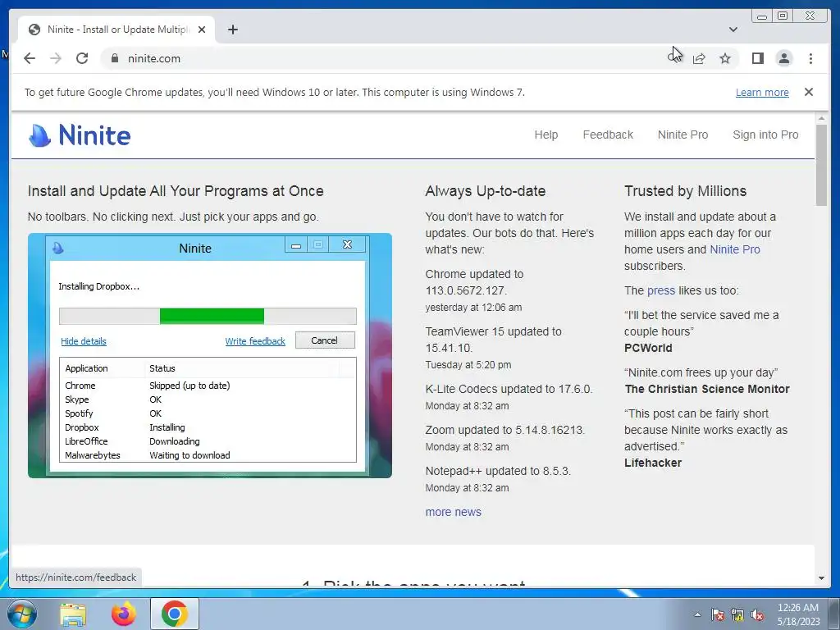
Task: Click K-Lite Codecs updated to 17.6.0
Action: 509,389
